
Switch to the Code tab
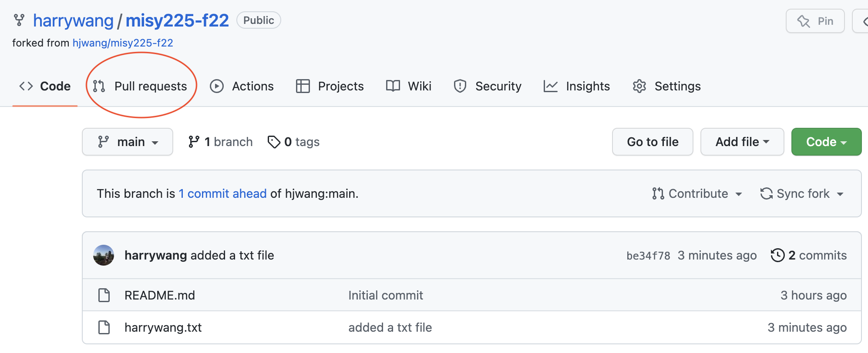tap(45, 86)
